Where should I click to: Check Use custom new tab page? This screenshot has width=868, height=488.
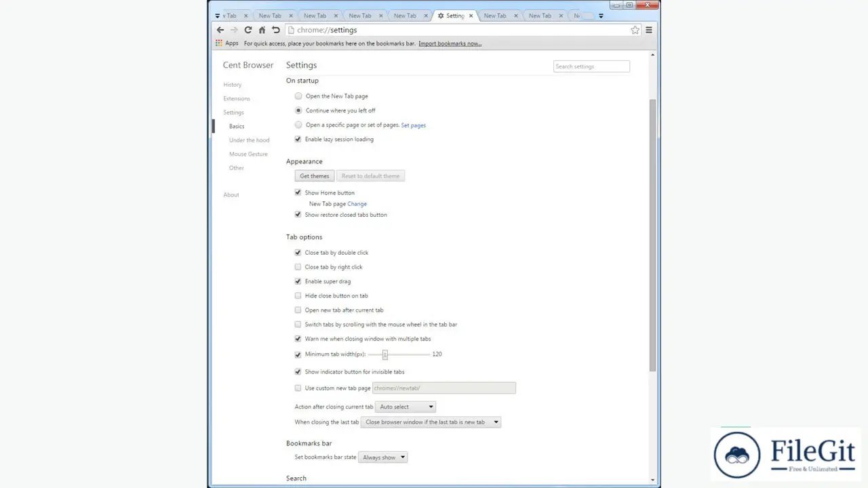click(x=298, y=388)
